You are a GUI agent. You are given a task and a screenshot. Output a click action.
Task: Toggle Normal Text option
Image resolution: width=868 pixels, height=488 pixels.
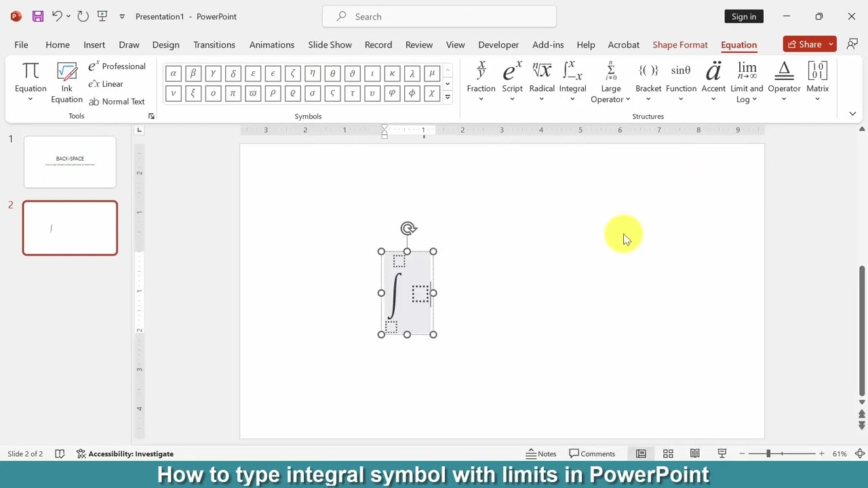[x=117, y=102]
